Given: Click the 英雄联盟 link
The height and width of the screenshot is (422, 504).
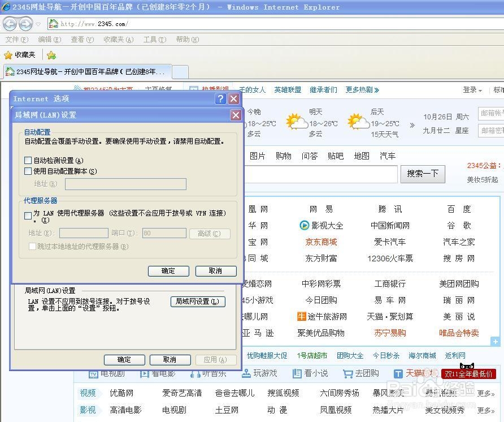Looking at the screenshot, I should (x=288, y=90).
